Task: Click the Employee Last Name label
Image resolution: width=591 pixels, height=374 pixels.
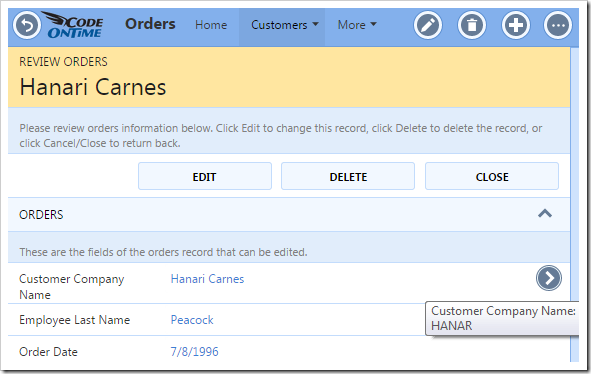Action: [75, 320]
